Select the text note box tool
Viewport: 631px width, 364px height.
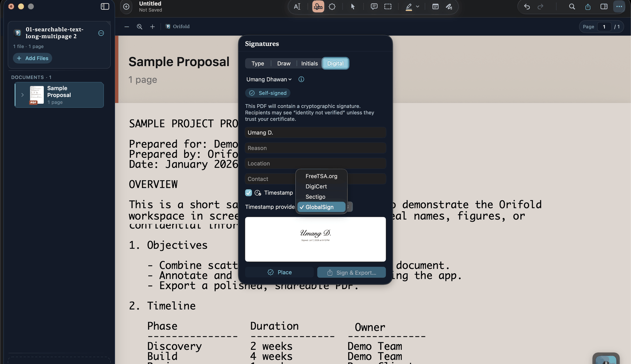tap(435, 7)
